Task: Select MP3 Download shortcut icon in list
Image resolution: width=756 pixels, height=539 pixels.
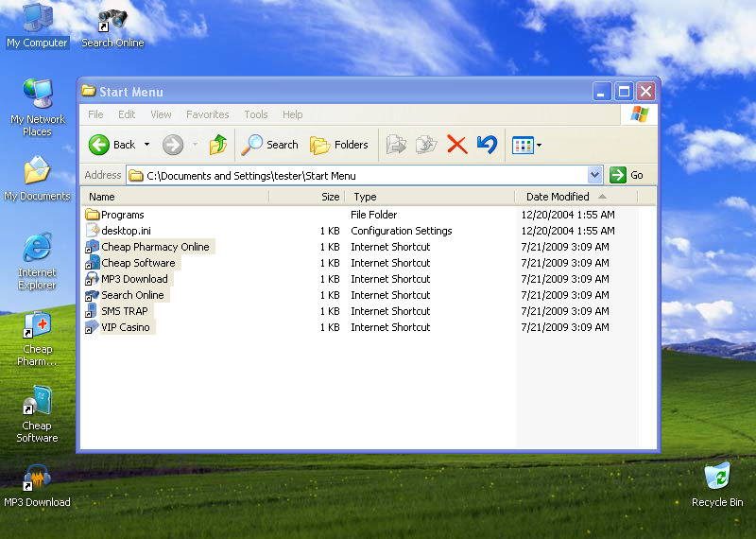Action: 92,279
